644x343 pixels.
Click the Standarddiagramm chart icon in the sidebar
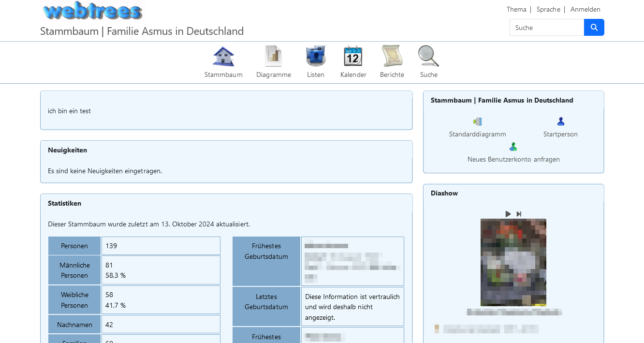(477, 121)
